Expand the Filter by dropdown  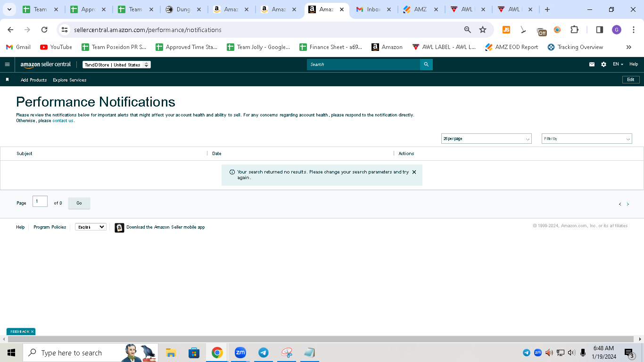(x=587, y=139)
